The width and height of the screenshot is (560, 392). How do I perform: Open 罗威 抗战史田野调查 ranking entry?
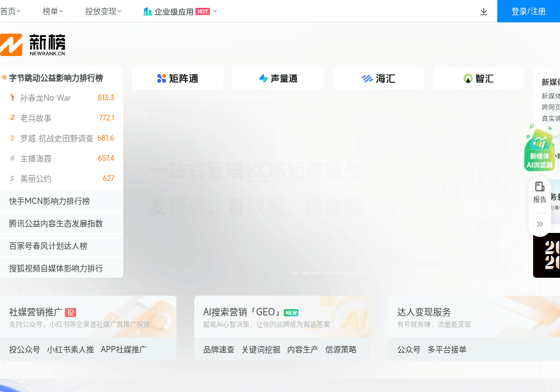(x=57, y=138)
